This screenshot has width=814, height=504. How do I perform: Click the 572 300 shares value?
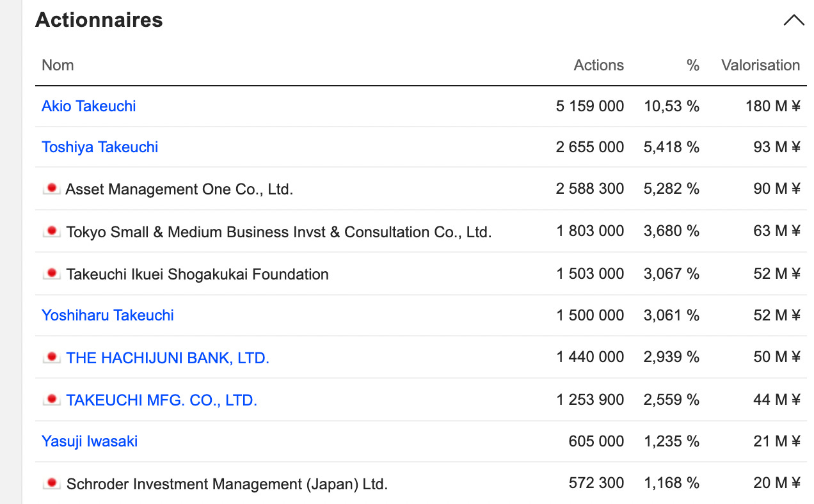coord(596,483)
